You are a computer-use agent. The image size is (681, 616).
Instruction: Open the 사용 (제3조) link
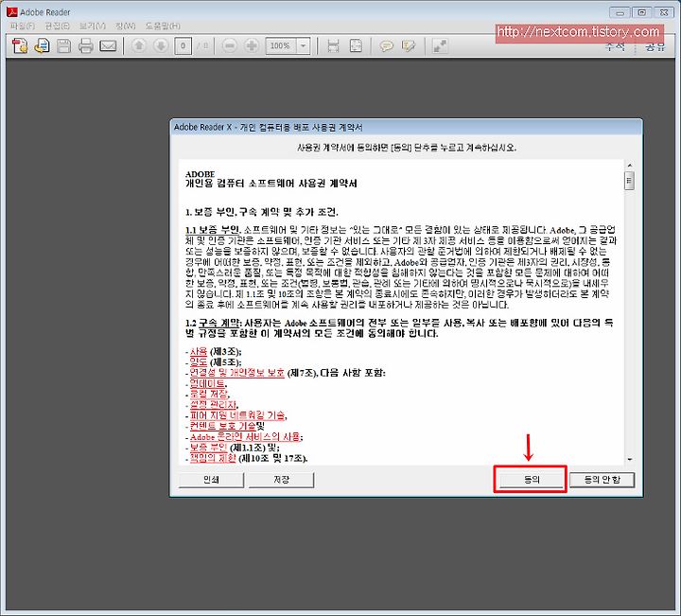point(199,351)
